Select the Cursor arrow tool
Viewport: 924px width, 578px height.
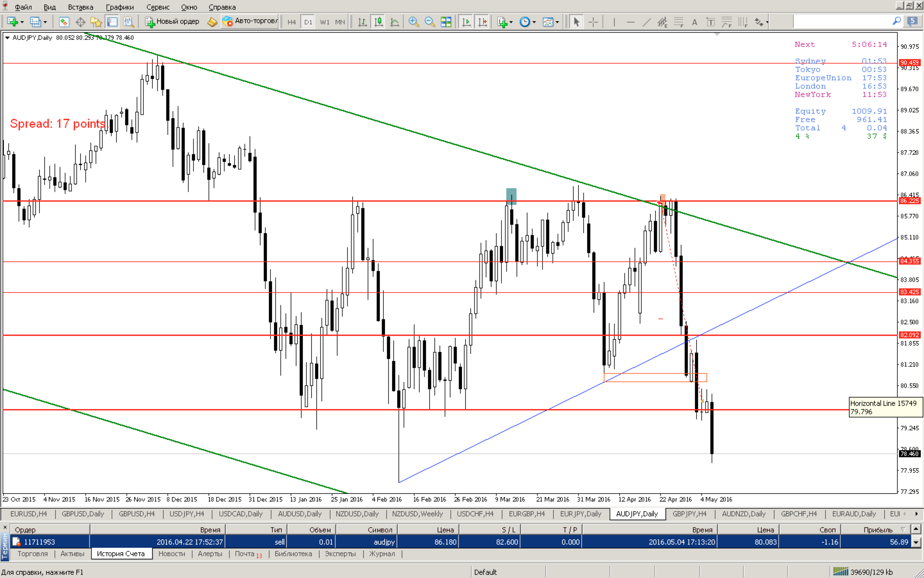click(x=576, y=22)
